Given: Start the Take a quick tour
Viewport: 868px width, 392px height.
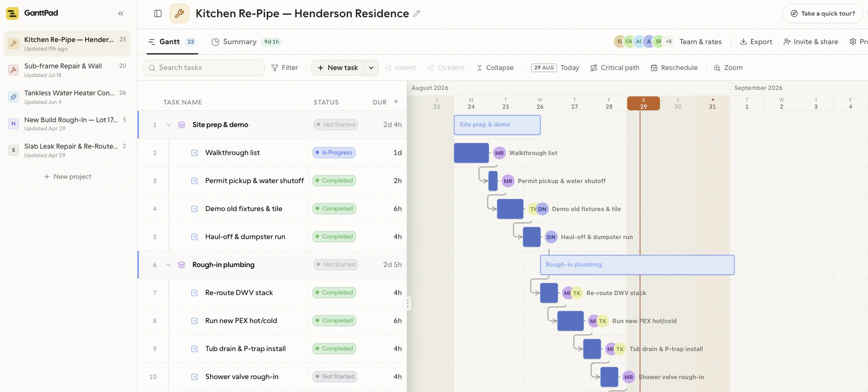Looking at the screenshot, I should tap(823, 13).
